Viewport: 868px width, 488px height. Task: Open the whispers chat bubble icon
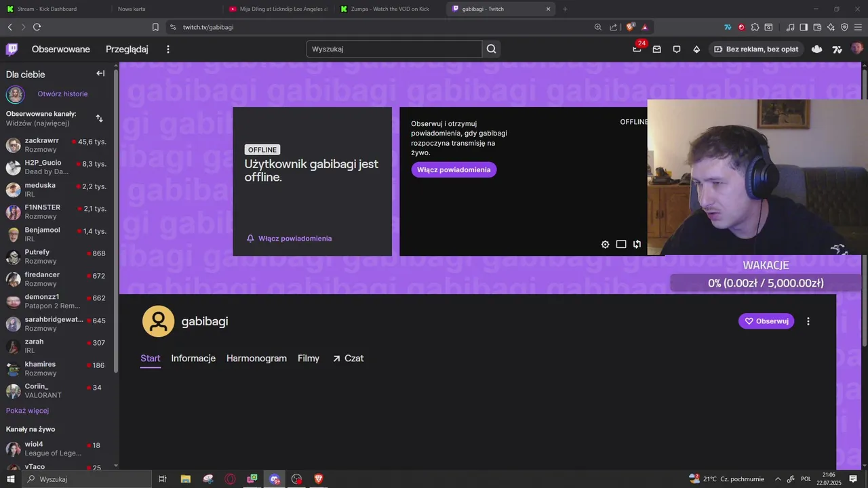click(676, 49)
